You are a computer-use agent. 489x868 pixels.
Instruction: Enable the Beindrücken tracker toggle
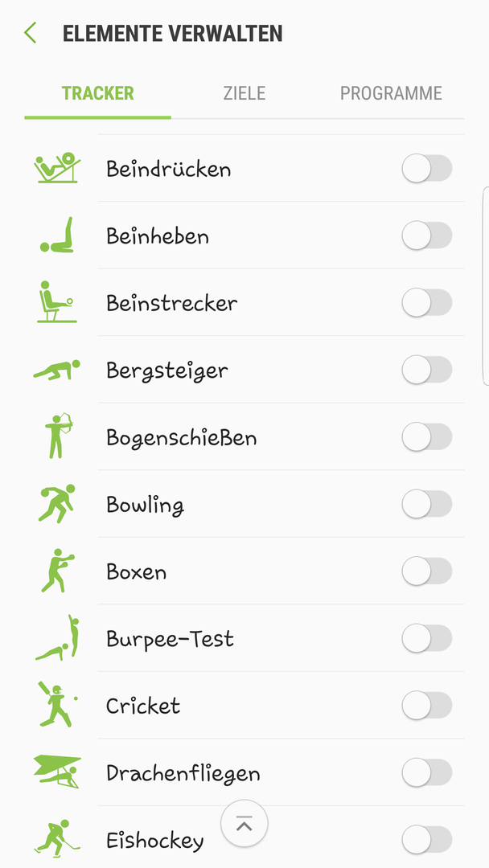(x=427, y=168)
